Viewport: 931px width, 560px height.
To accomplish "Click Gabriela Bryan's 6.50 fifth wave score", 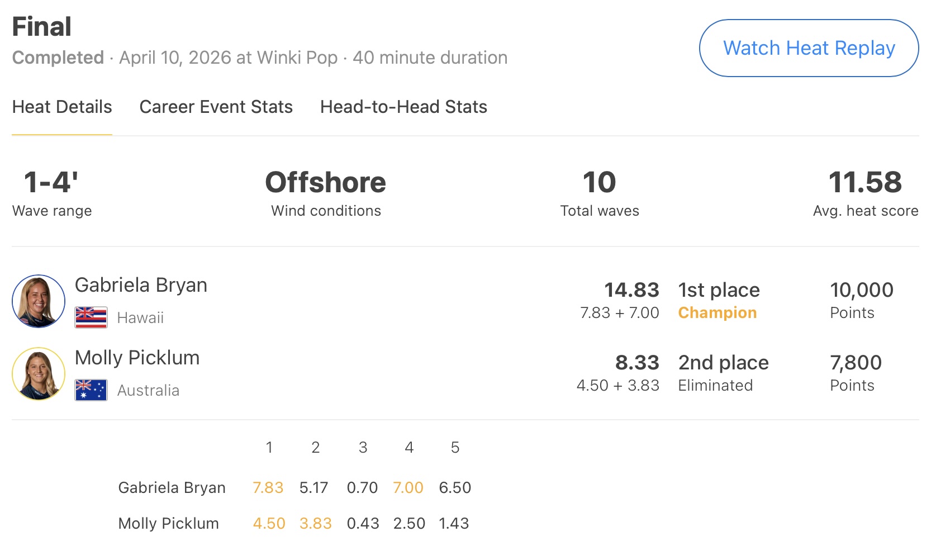I will [x=455, y=488].
